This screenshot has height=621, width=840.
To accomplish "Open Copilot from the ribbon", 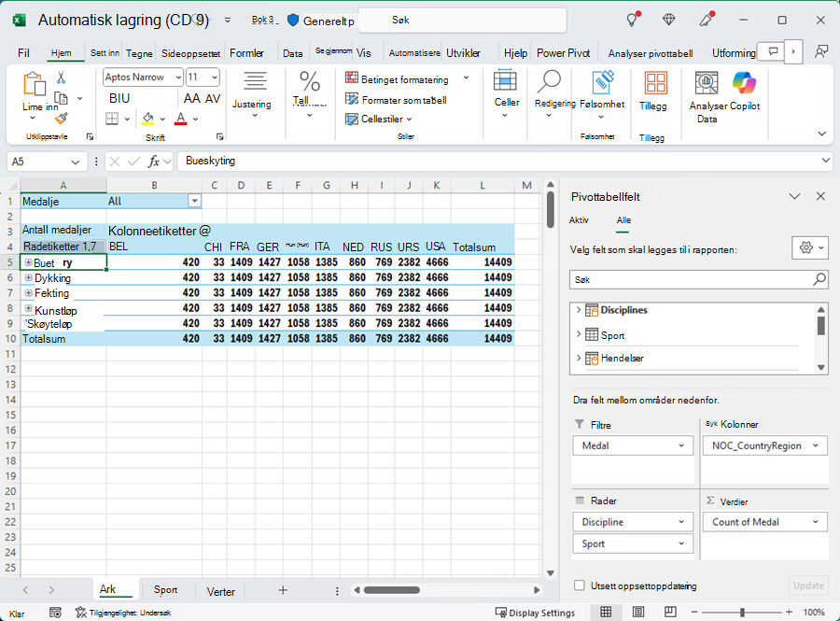I will pos(745,92).
